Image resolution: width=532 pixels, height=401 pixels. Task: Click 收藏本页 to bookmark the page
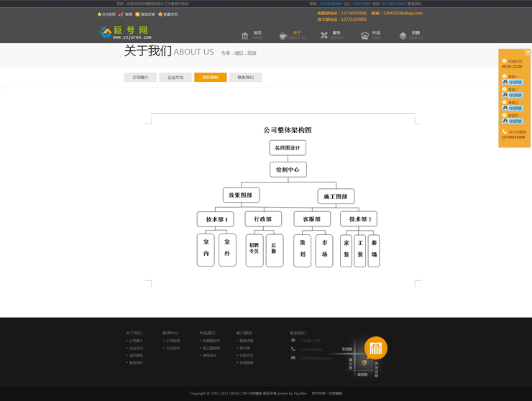[168, 14]
